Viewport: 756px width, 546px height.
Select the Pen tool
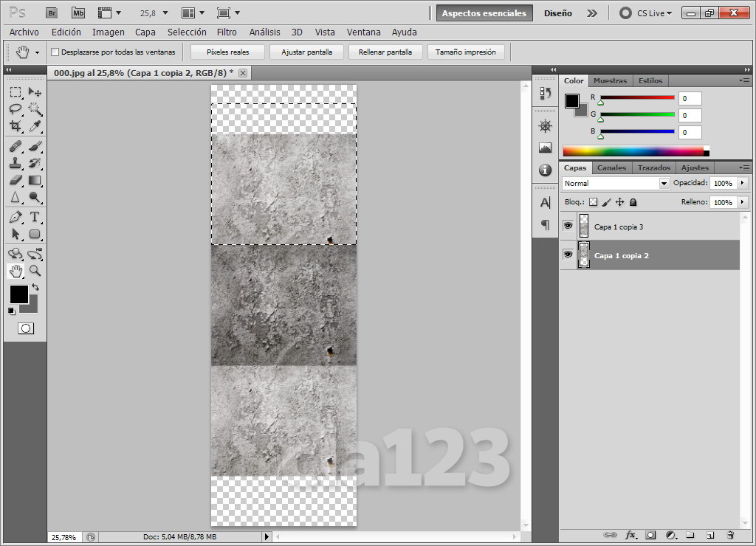(x=16, y=217)
